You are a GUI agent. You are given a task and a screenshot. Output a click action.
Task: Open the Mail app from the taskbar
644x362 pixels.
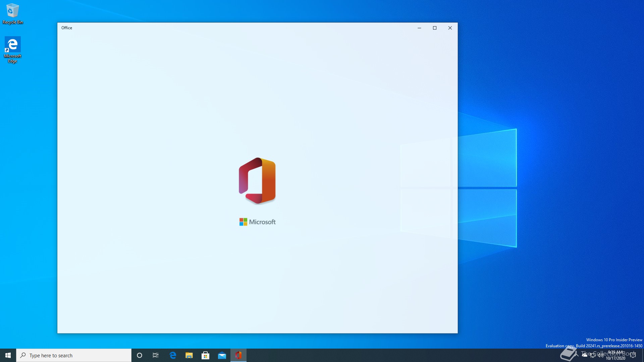click(222, 355)
